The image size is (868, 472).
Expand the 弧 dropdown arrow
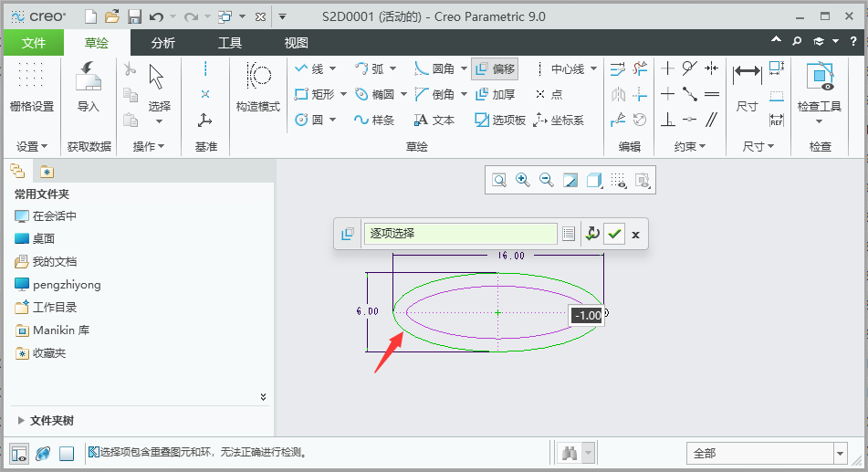click(x=393, y=68)
